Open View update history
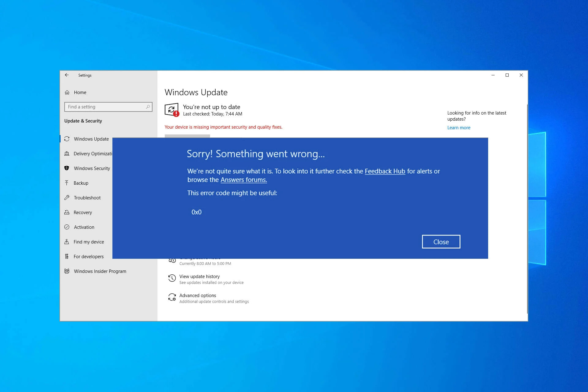 [199, 276]
